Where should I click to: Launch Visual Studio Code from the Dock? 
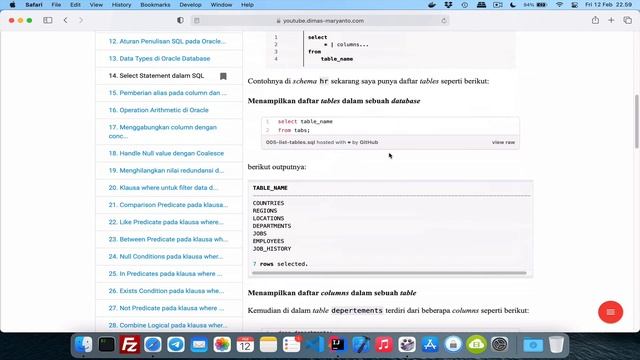coord(315,345)
